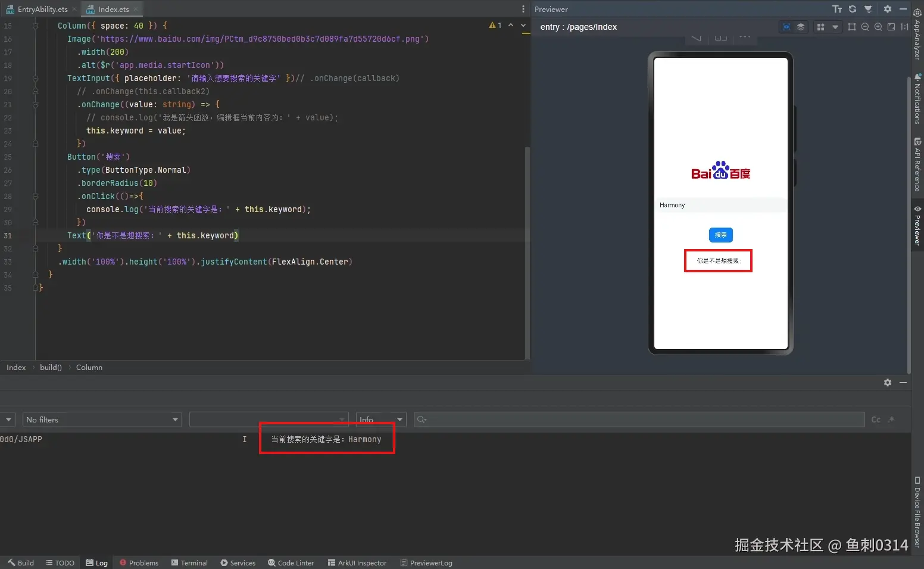This screenshot has width=924, height=569.
Task: Click the Baidu logo image in preview
Action: click(x=720, y=170)
